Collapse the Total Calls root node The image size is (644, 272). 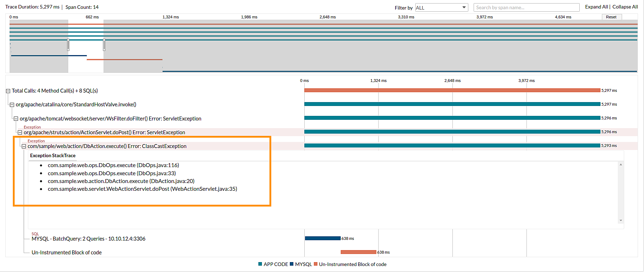pos(8,91)
